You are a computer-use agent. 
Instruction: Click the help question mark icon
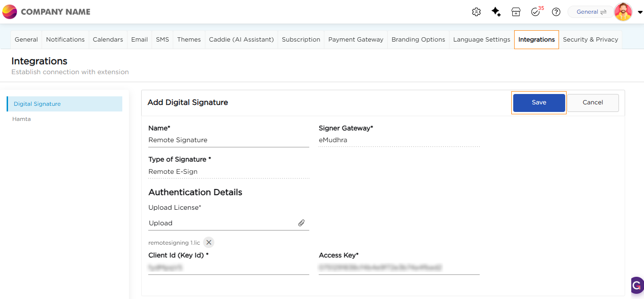point(556,12)
